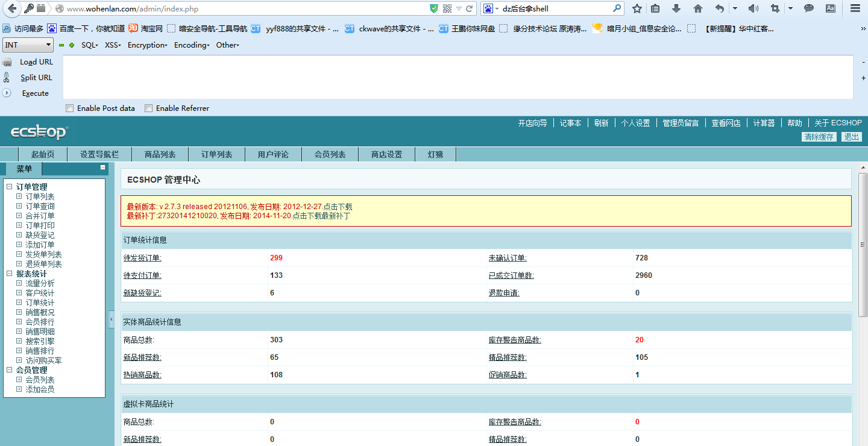Image resolution: width=868 pixels, height=446 pixels.
Task: Switch to the 用户评论 tab
Action: click(274, 154)
